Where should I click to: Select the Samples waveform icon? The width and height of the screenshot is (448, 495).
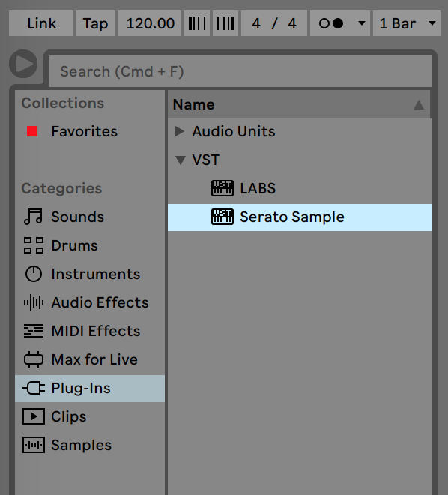click(34, 445)
